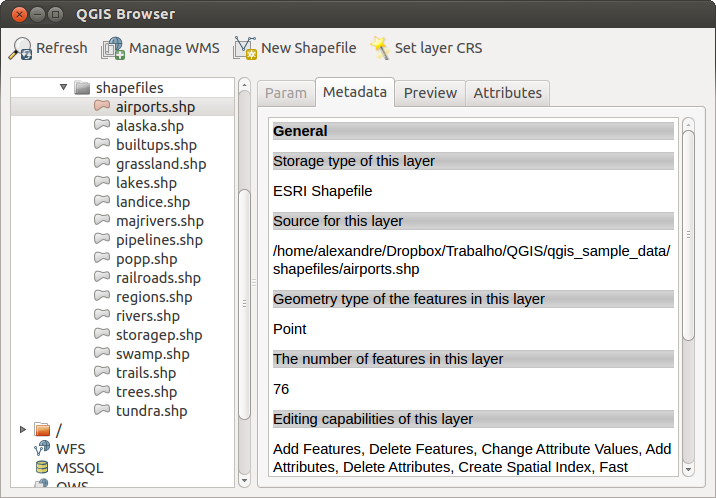Expand the root / folder arrow

tap(23, 430)
